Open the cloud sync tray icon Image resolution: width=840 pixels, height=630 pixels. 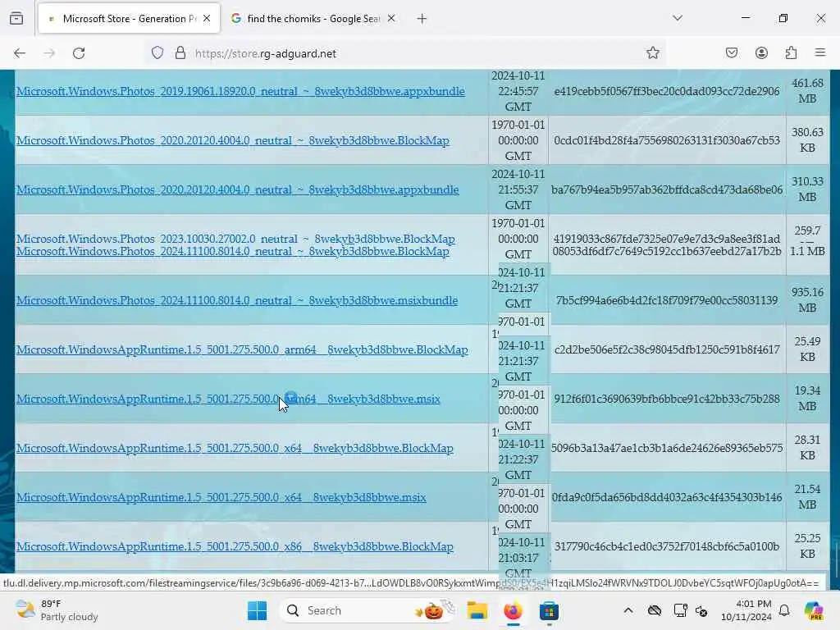click(x=654, y=610)
